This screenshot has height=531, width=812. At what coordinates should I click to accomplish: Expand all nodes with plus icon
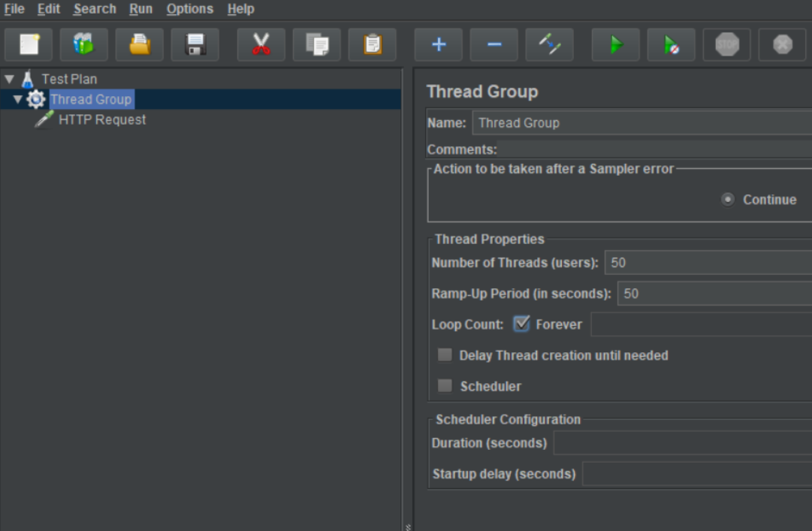439,45
